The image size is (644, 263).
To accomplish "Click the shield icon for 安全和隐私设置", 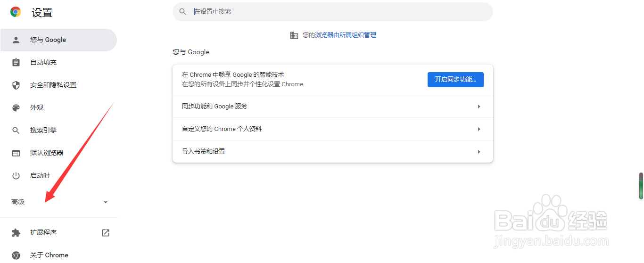I will (16, 85).
